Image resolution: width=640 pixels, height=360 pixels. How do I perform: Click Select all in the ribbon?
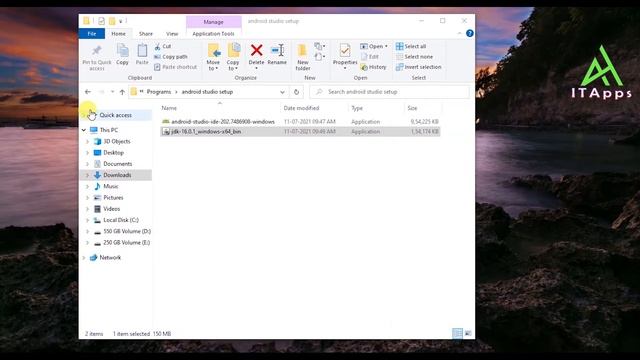click(411, 47)
